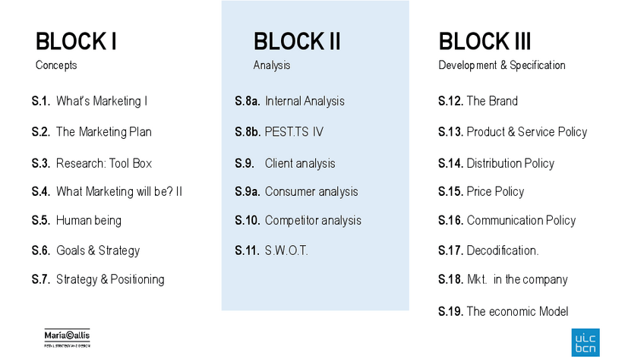Screen dimensions: 644x362
Task: Open S.19 The economic Model
Action: 503,311
